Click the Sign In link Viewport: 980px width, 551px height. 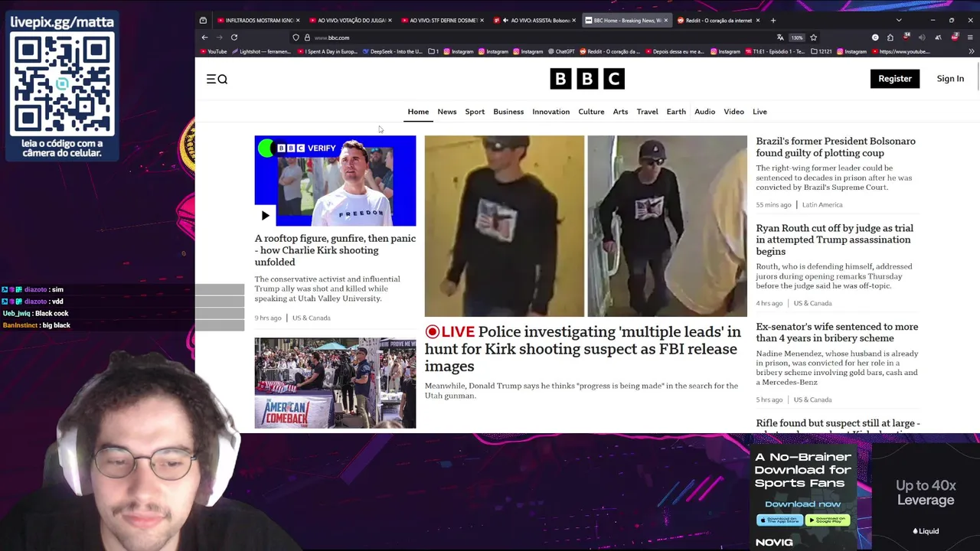click(x=950, y=78)
